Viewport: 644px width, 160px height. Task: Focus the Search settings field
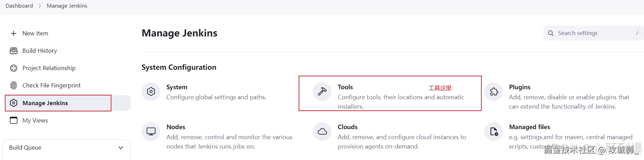(x=593, y=33)
